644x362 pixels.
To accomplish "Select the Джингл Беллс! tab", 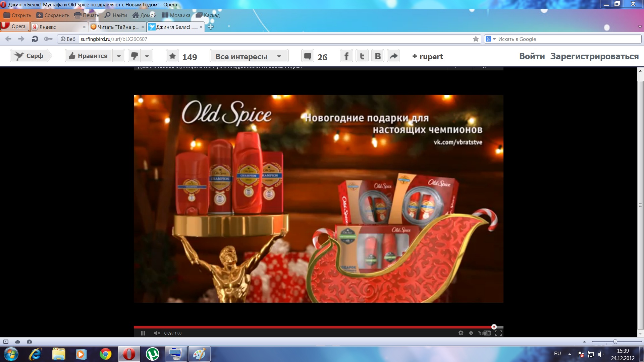I will coord(176,27).
